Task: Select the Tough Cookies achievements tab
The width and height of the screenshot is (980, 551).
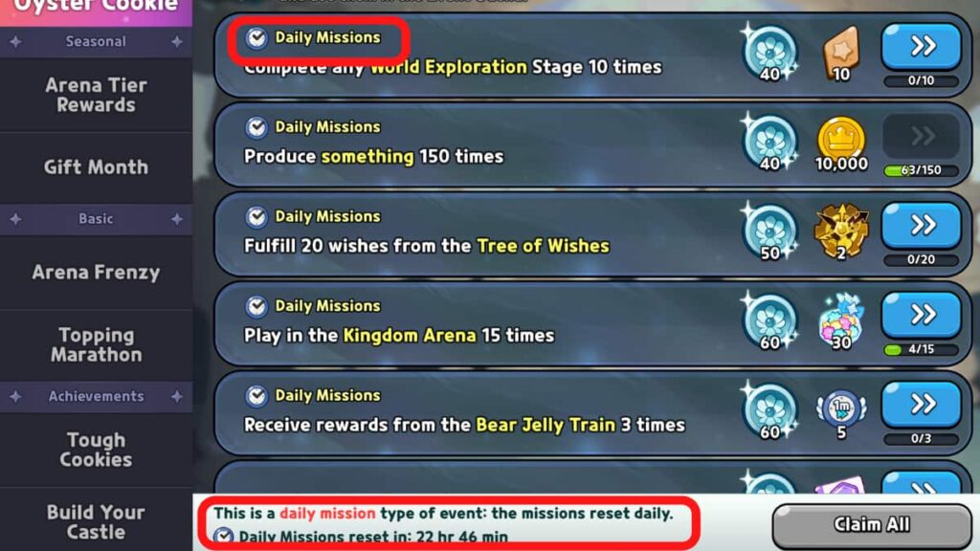Action: click(97, 450)
